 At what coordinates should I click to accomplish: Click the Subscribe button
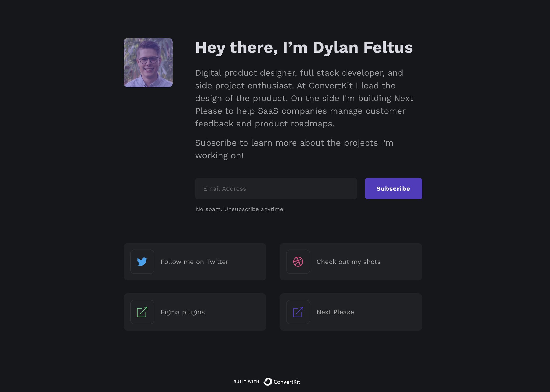pos(393,188)
